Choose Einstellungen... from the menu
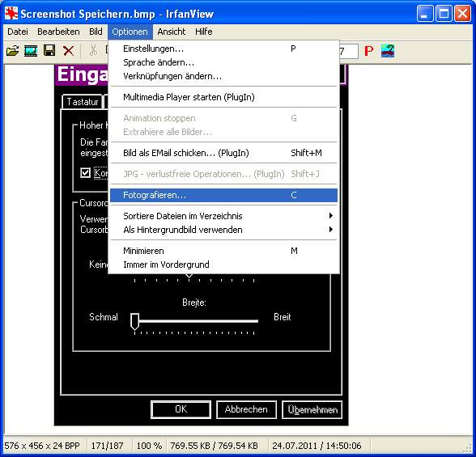 pos(223,49)
